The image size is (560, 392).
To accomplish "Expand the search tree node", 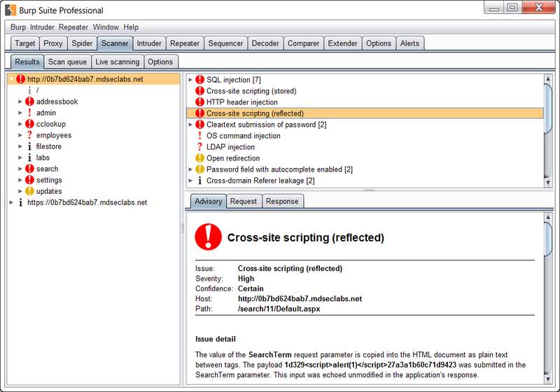I will (x=20, y=169).
